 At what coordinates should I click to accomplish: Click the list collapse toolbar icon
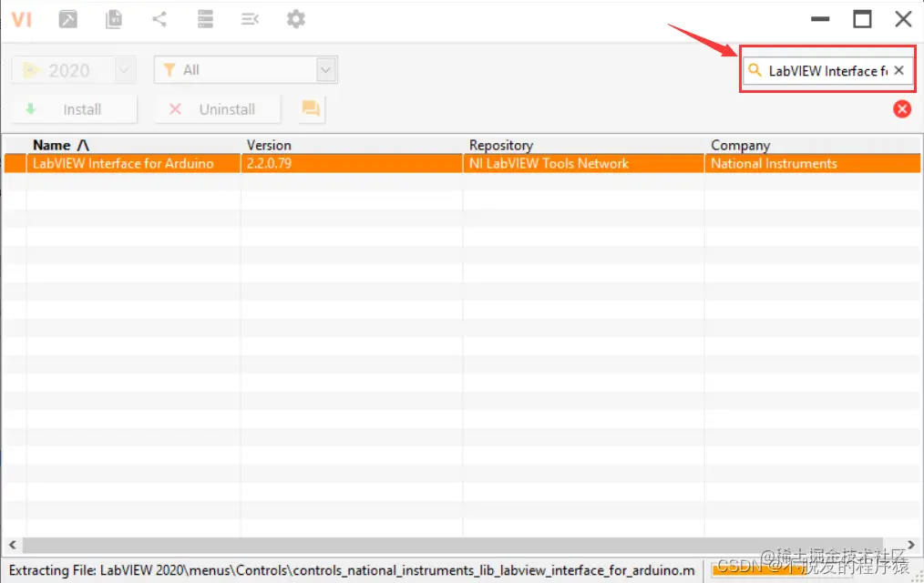[250, 19]
